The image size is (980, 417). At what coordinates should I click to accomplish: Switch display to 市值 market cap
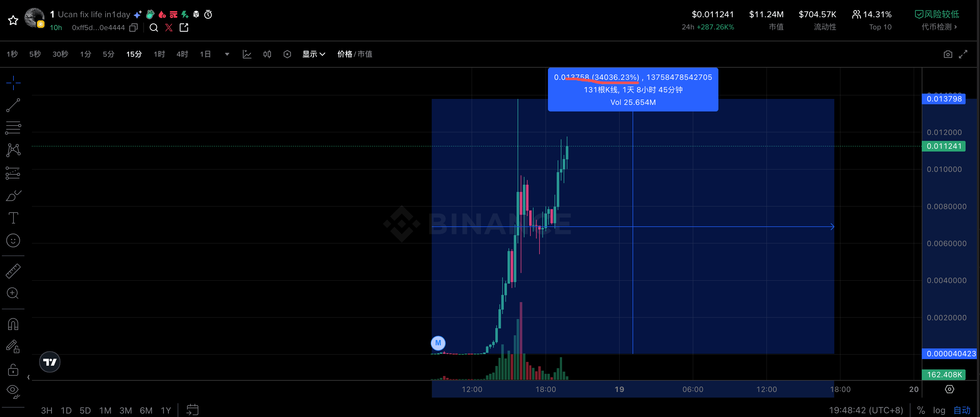coord(365,54)
